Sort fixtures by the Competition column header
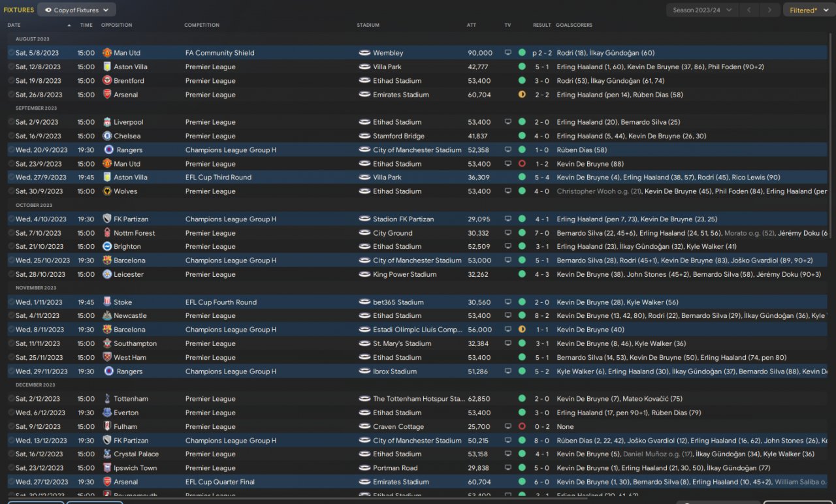 click(202, 25)
